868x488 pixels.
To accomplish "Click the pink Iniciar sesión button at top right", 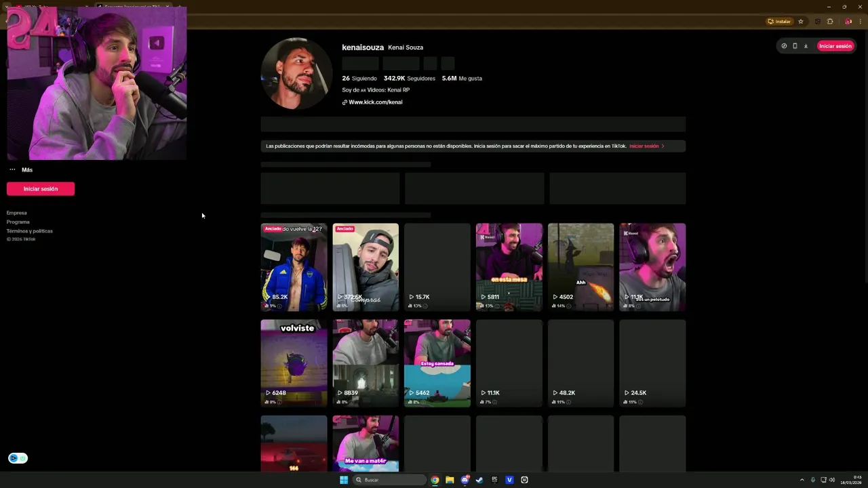I will (x=835, y=46).
